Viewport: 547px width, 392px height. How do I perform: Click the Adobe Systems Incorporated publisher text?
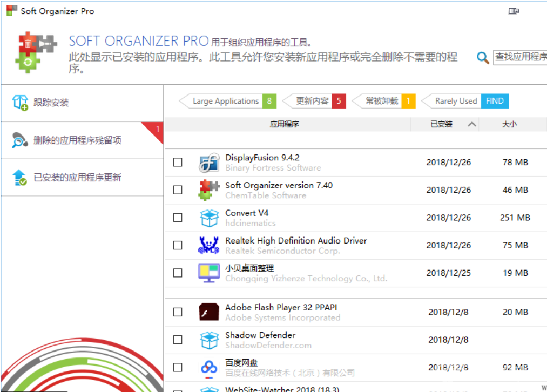[283, 317]
